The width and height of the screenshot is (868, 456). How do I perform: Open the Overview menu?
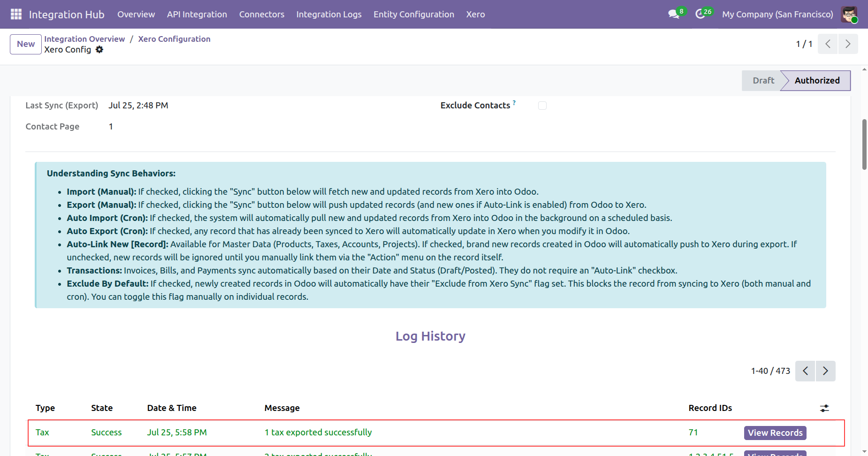coord(136,14)
